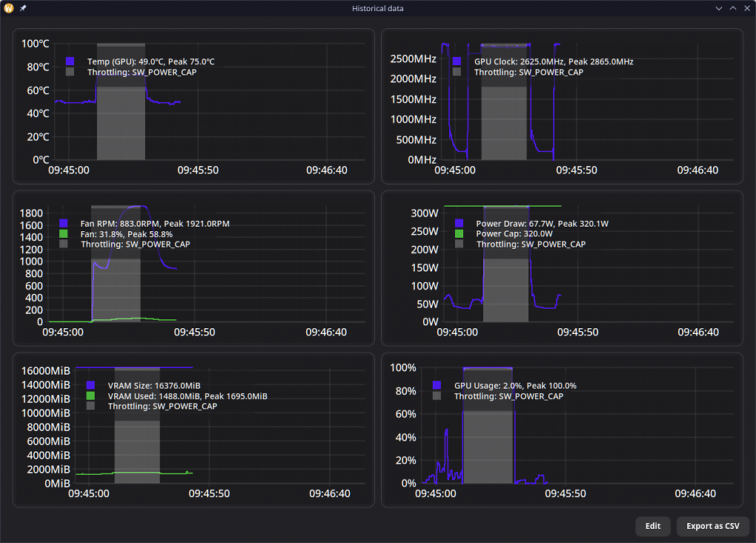This screenshot has height=543, width=756.
Task: Click the Historical data window title
Action: click(377, 8)
